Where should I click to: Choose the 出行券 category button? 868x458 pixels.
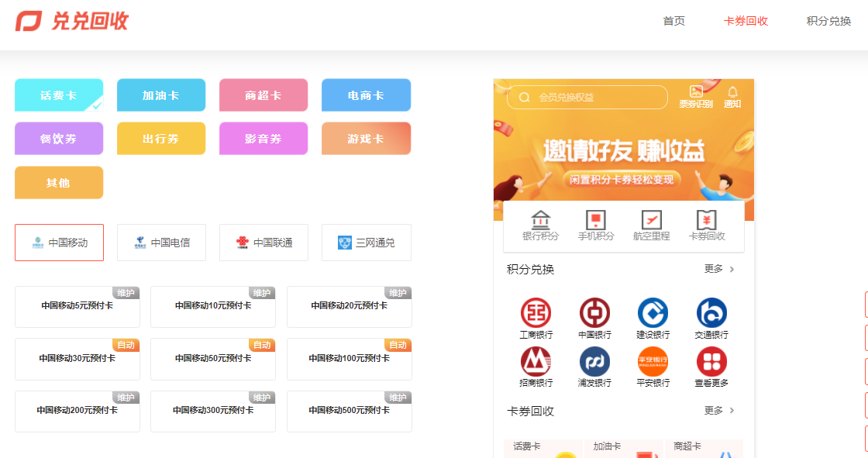[161, 139]
